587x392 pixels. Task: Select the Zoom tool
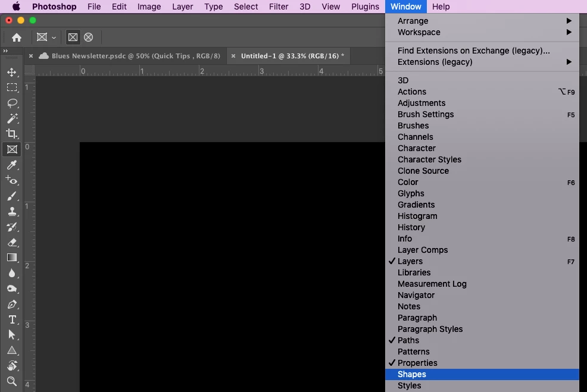tap(12, 381)
